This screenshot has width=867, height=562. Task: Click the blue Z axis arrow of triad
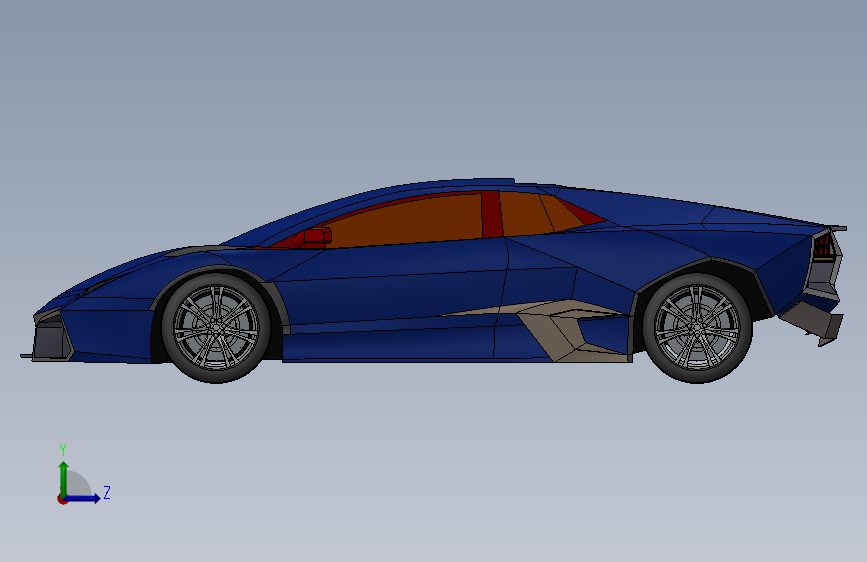tap(83, 498)
